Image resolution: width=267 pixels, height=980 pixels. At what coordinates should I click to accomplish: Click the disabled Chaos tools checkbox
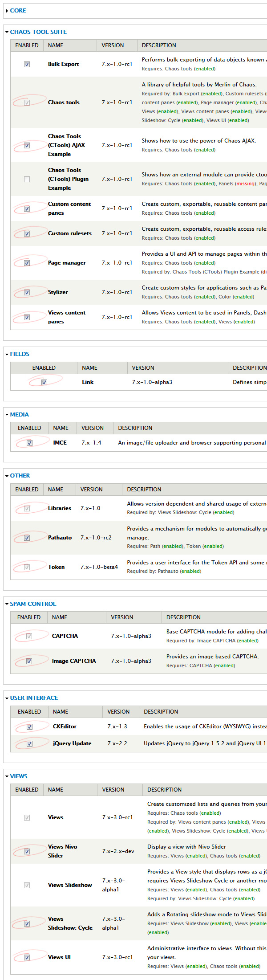tap(27, 102)
